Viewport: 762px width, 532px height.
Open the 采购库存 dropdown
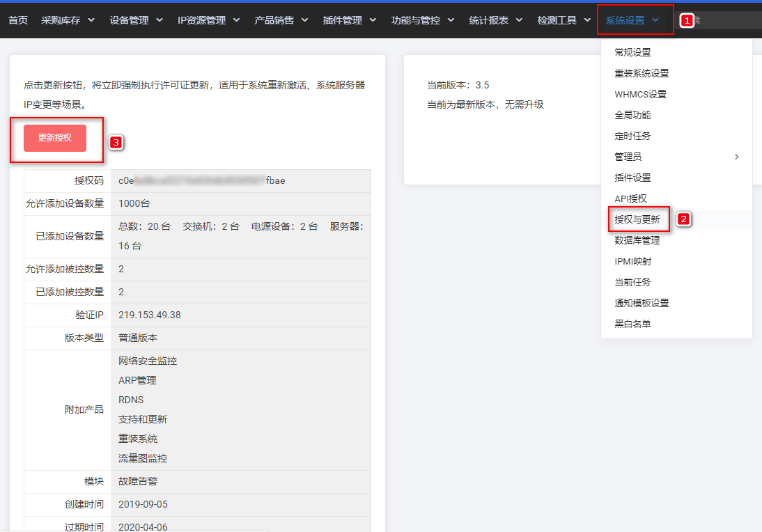pyautogui.click(x=68, y=20)
